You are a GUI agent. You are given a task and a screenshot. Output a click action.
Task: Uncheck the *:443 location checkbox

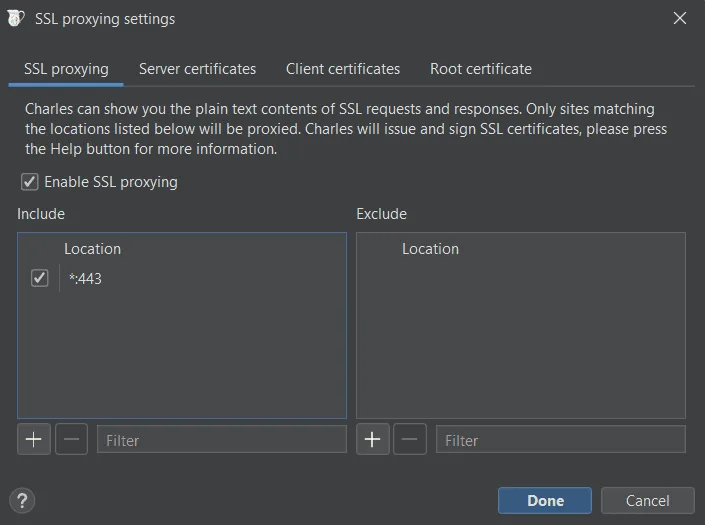[x=40, y=278]
